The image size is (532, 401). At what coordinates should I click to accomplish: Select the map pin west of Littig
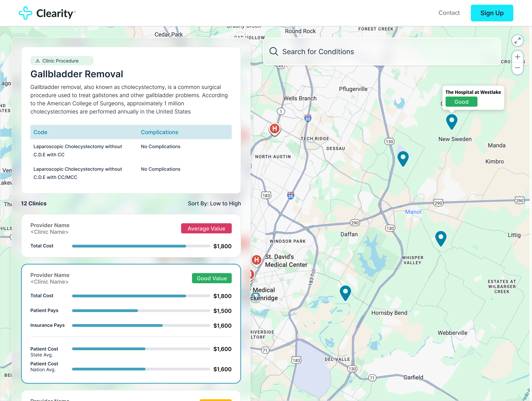pyautogui.click(x=441, y=238)
